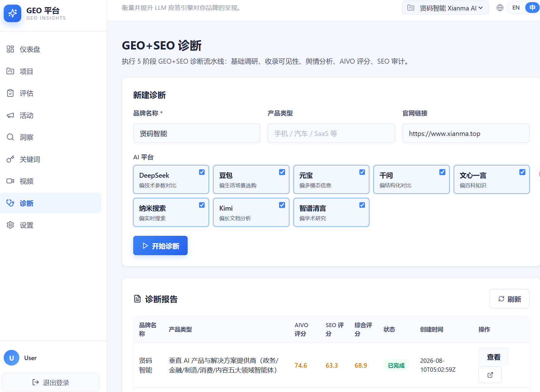The image size is (540, 392).
Task: Click the user avatar U circle
Action: (11, 358)
